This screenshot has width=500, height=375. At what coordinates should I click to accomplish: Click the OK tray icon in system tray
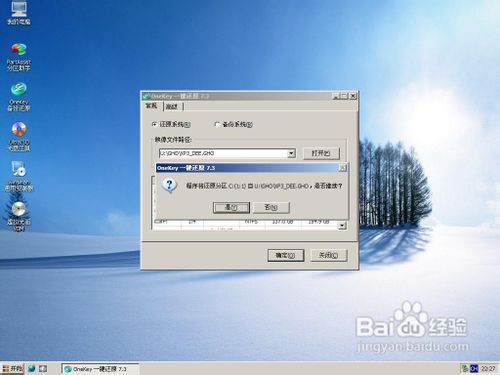tap(474, 368)
